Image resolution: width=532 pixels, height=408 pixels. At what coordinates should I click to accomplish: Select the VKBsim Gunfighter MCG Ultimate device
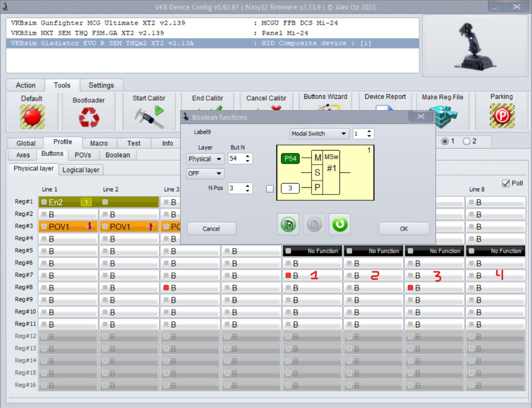coord(98,23)
